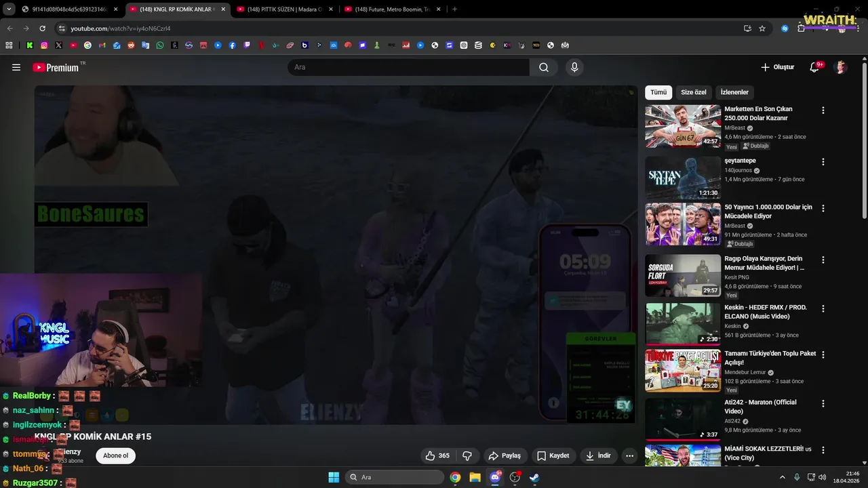Switch to the KNGL RP KOMİK ANLAR tab
Screen dimensions: 868x488
(176, 9)
